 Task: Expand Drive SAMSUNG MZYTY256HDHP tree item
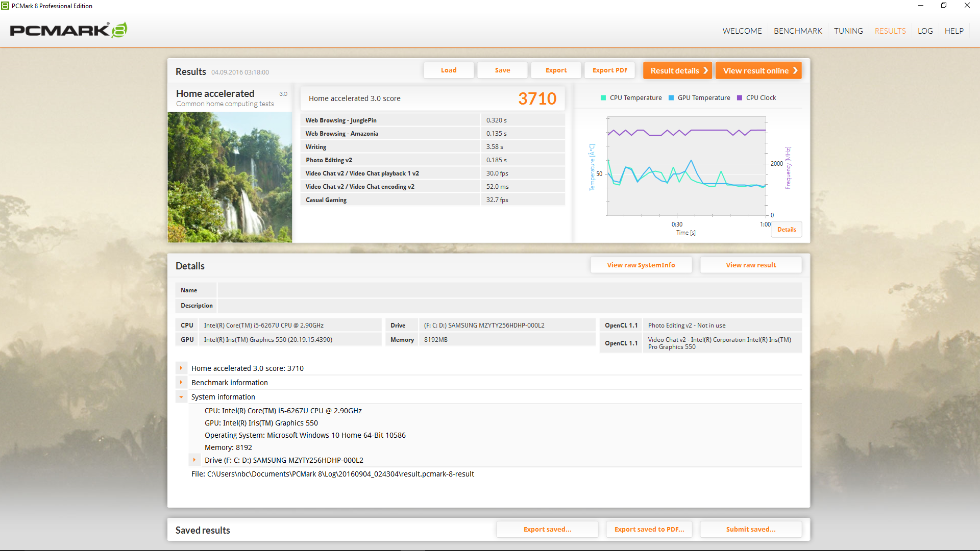click(194, 460)
